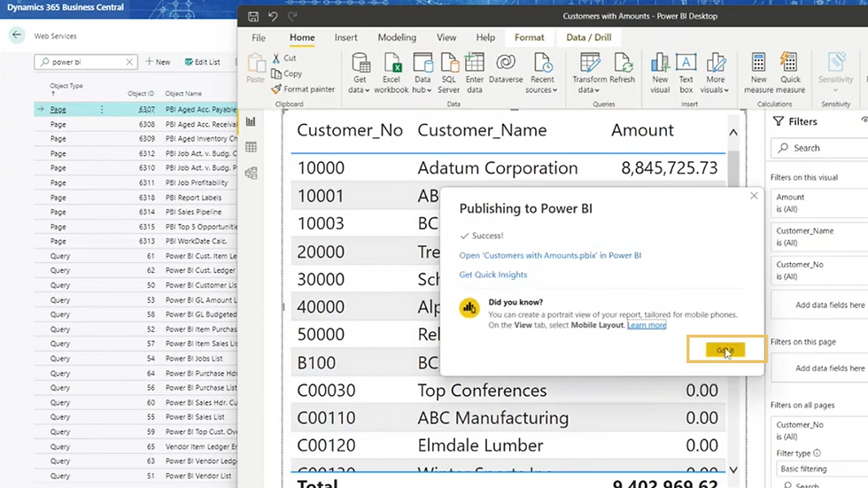Select the PBI Job Profitability row
868x488 pixels.
[x=136, y=182]
